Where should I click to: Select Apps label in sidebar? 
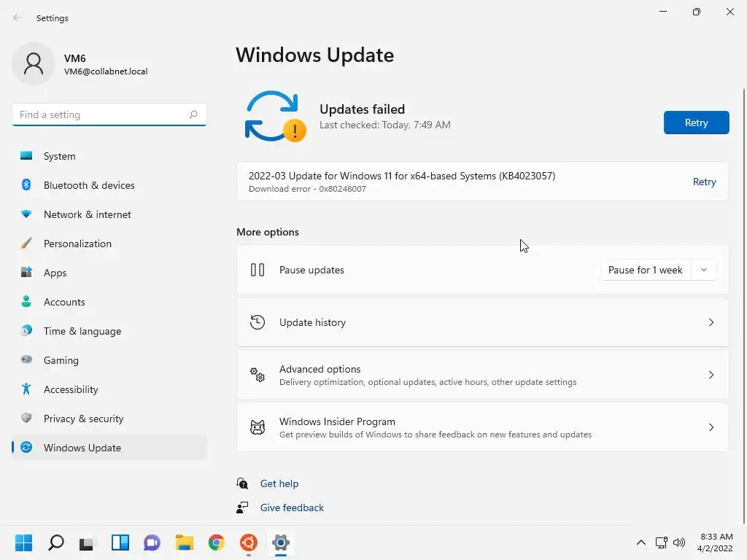pos(55,273)
